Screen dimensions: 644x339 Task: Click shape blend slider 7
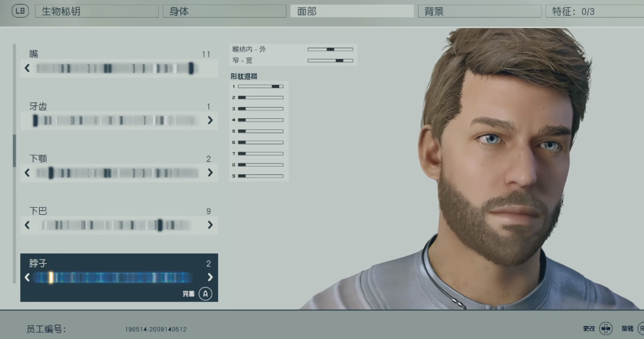pos(261,153)
